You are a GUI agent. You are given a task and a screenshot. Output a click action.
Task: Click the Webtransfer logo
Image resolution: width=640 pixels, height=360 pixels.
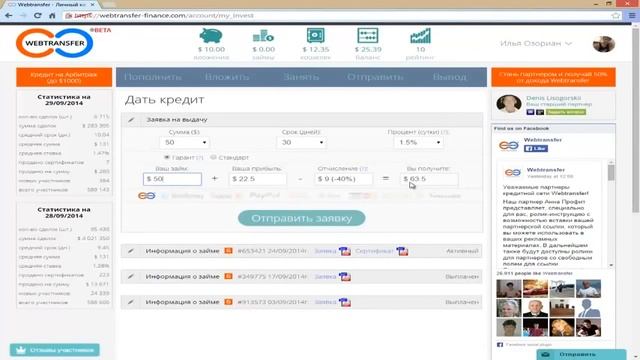tap(55, 43)
